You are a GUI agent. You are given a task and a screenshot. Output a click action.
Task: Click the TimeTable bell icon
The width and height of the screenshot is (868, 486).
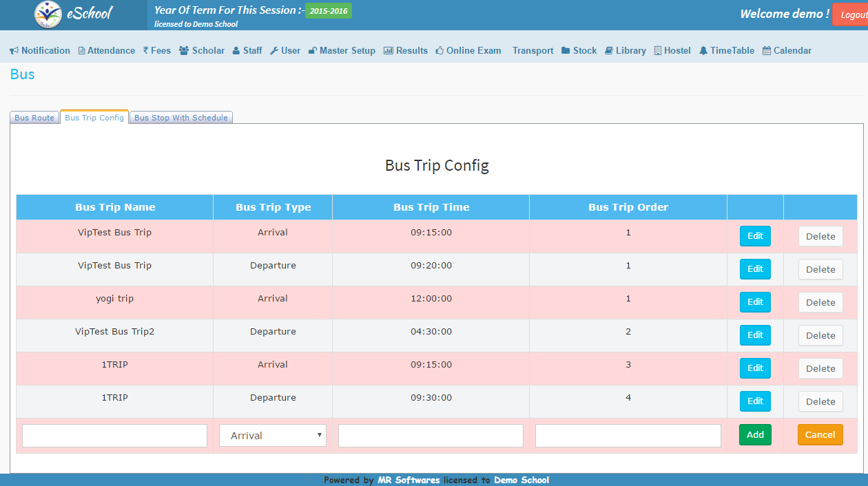coord(703,51)
